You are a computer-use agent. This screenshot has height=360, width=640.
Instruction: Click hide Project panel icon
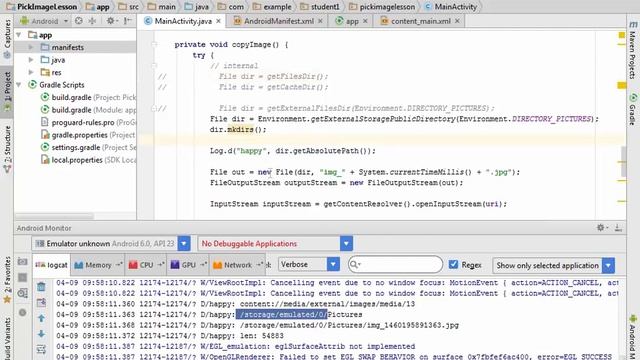point(128,21)
